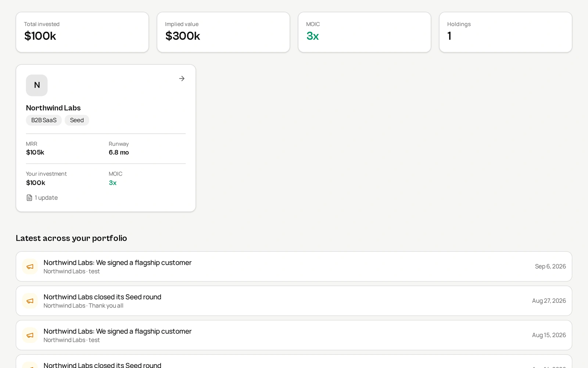Click the MRR $105k value

(35, 152)
